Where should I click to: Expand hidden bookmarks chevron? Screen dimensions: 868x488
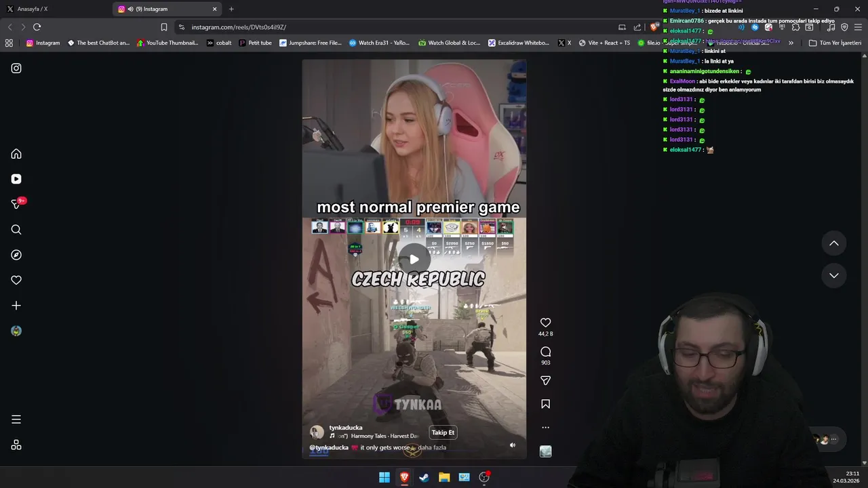point(791,43)
